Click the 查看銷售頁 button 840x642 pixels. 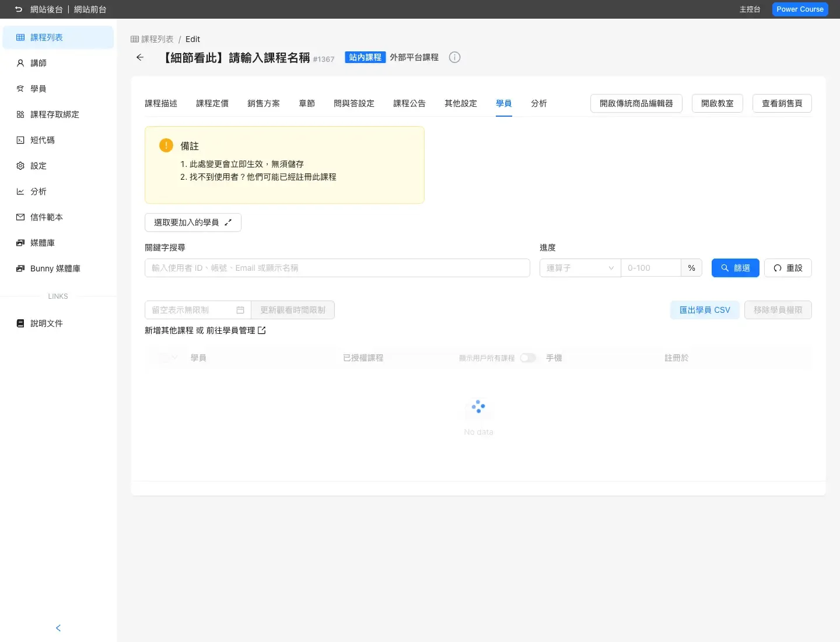(782, 103)
